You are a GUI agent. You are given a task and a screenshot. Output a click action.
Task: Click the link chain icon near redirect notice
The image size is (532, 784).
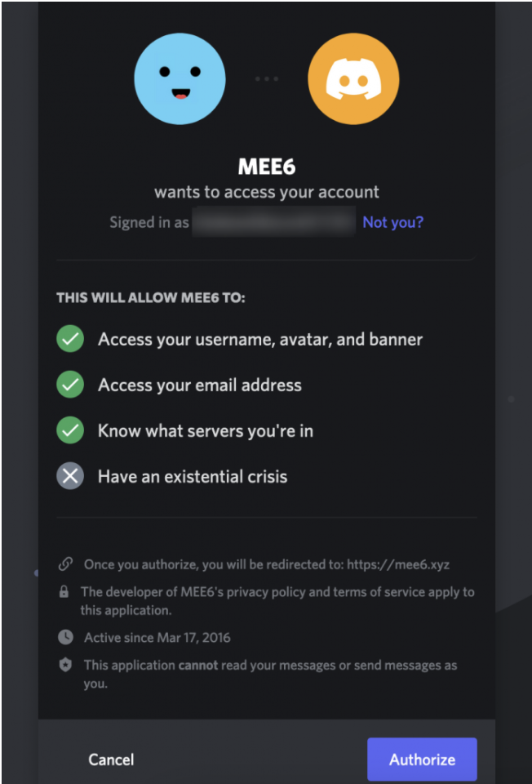[x=65, y=564]
